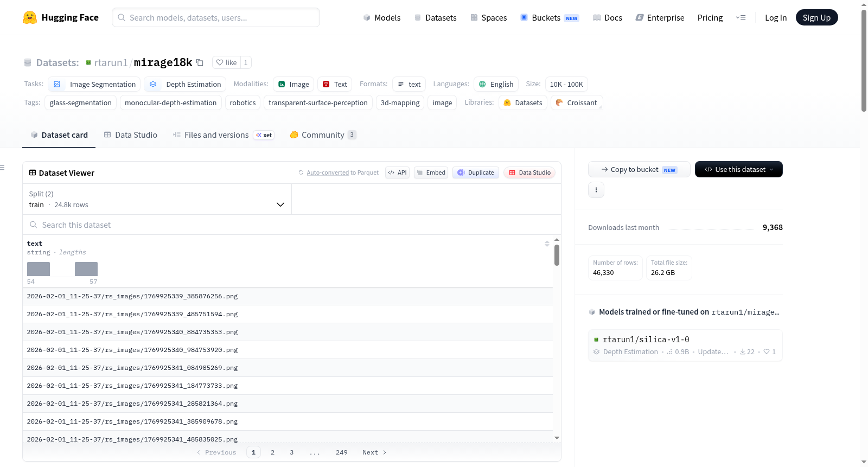Screen dimensions: 868x467
Task: Go to page 2 of the dataset viewer
Action: pos(272,452)
